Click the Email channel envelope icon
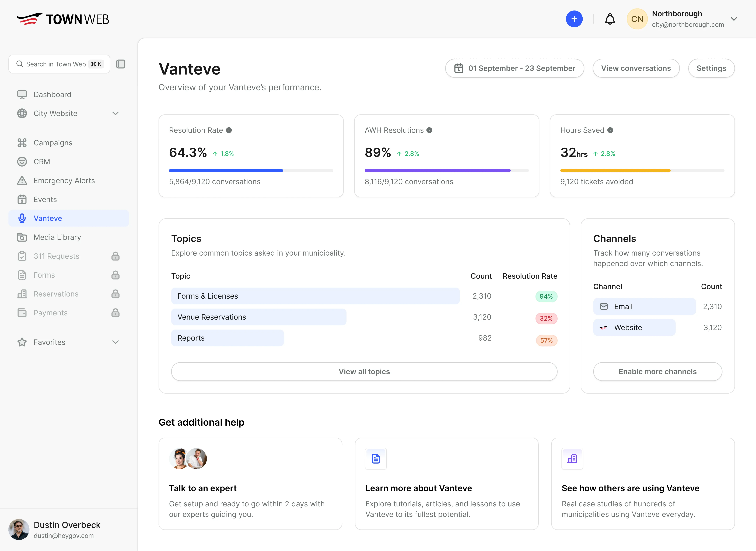This screenshot has height=551, width=756. pyautogui.click(x=604, y=306)
